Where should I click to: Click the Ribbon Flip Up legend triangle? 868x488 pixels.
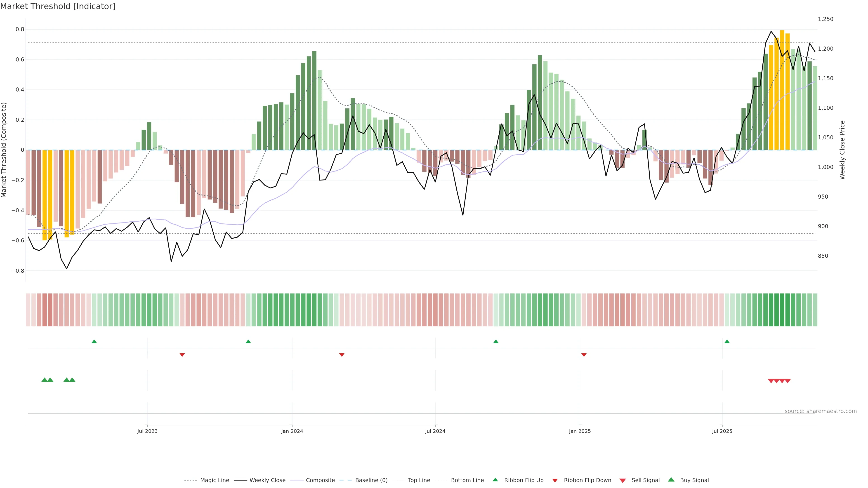pos(495,480)
